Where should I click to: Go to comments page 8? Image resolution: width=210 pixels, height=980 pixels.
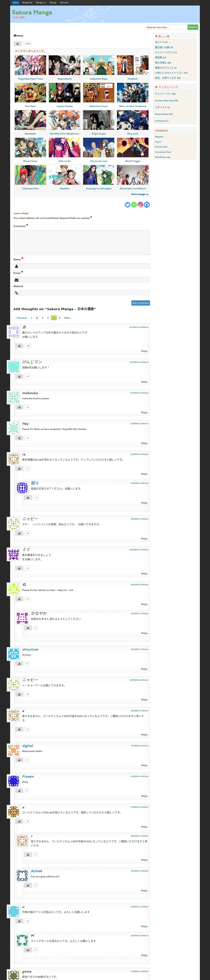pos(60,318)
